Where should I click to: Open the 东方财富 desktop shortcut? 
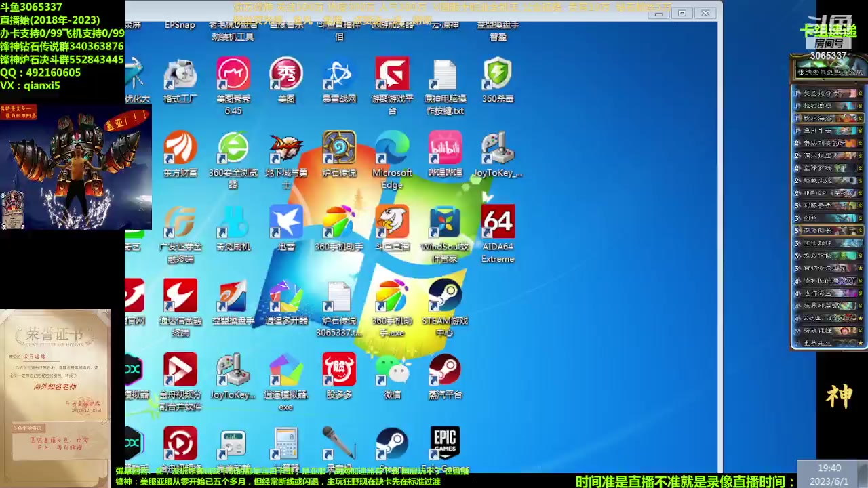[180, 155]
